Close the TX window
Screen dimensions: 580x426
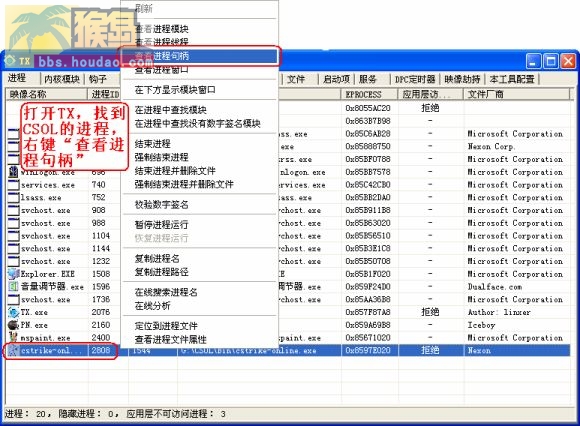coord(568,61)
